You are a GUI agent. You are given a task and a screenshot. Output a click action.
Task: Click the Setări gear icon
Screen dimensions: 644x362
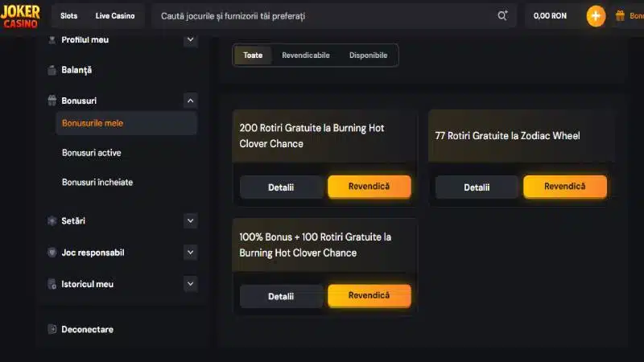52,220
